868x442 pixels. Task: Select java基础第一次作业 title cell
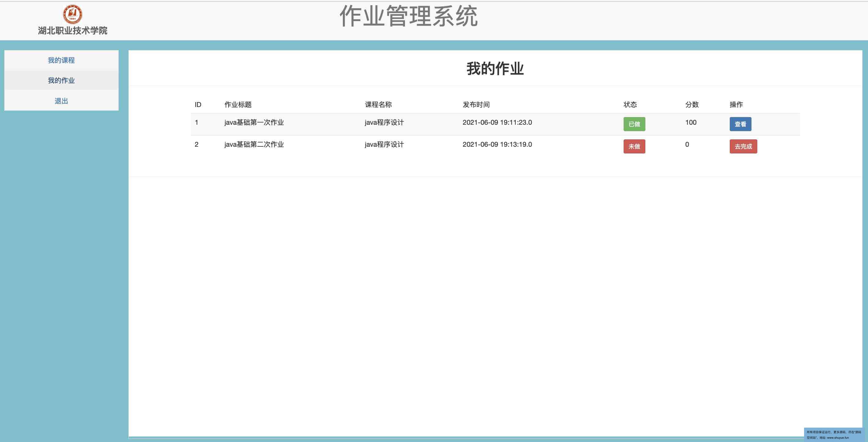[254, 123]
